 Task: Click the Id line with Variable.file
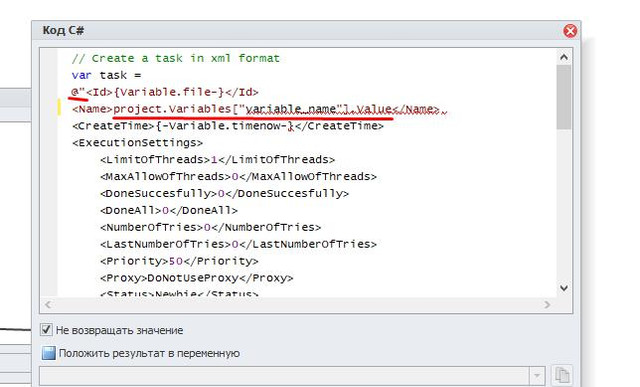point(165,92)
